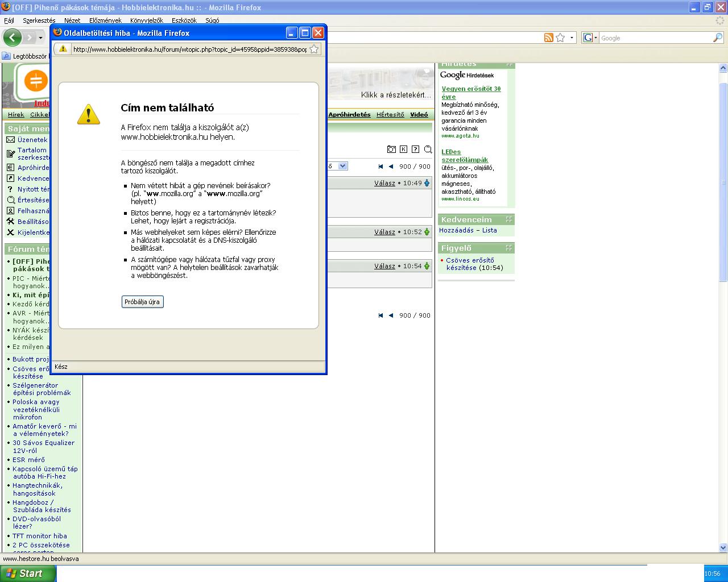The width and height of the screenshot is (728, 582).
Task: Click the warning site icon in the popup address bar
Action: coord(63,49)
